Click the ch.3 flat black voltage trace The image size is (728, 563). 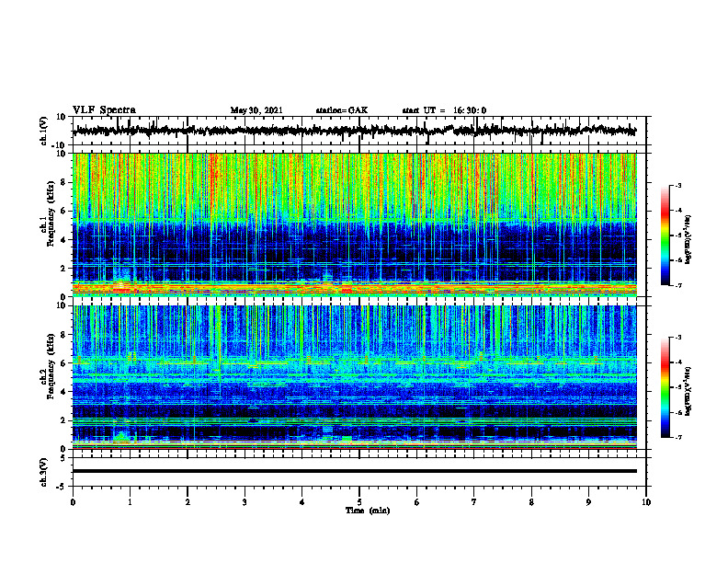pyautogui.click(x=354, y=471)
